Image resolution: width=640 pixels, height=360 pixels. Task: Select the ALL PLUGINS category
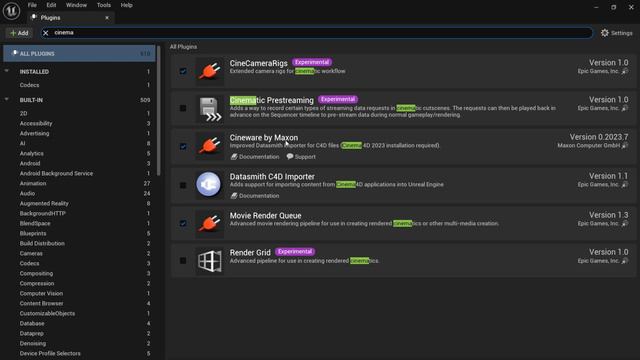click(x=79, y=53)
